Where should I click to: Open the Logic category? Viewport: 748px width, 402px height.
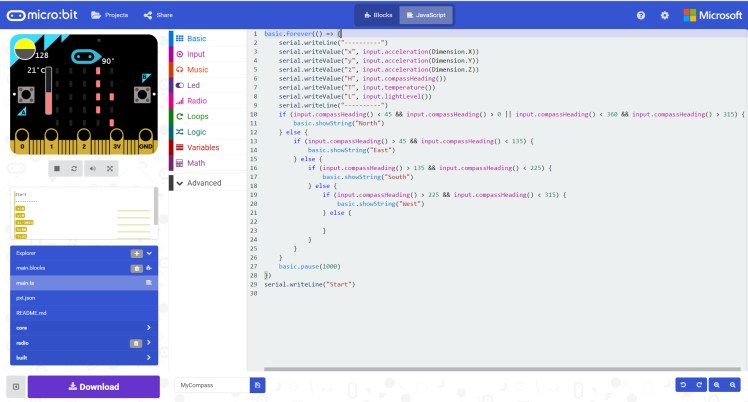208,132
